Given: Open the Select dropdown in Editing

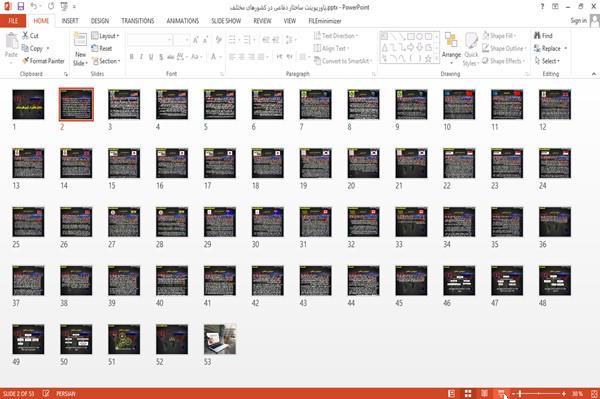Looking at the screenshot, I should tap(547, 61).
